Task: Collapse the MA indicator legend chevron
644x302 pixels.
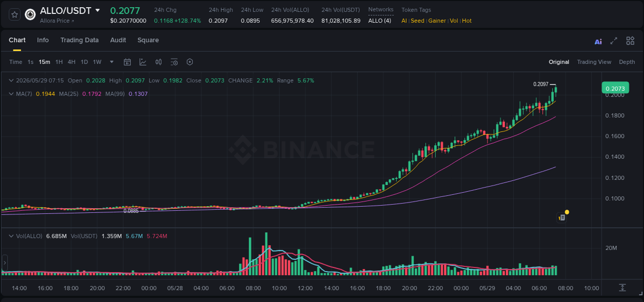Action: [11, 94]
